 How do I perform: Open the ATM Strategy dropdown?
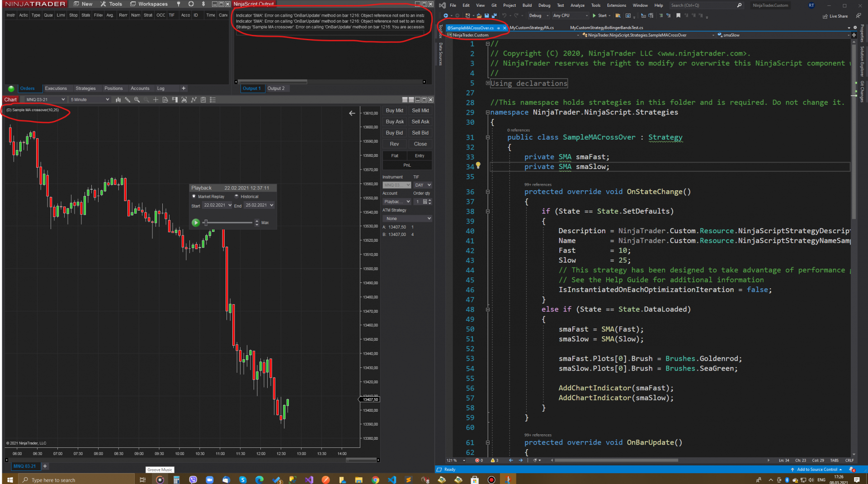click(x=407, y=219)
